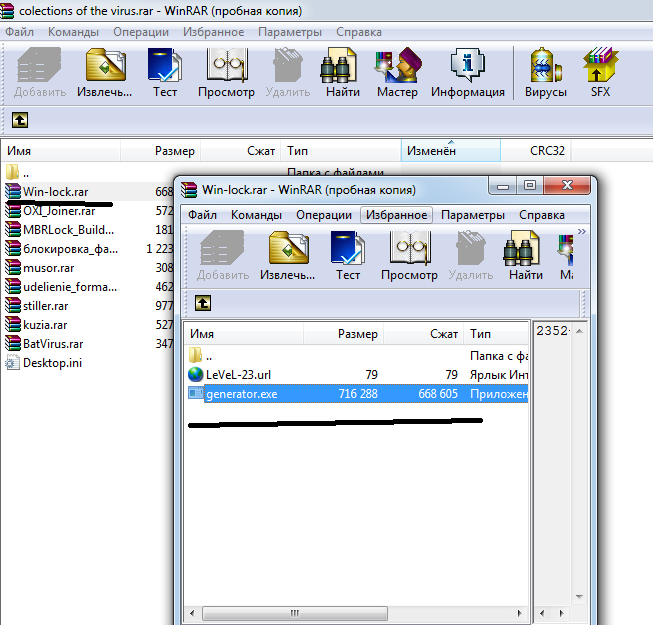The width and height of the screenshot is (653, 625).
Task: Open Справка menu in Win-lock.rar window
Action: 541,215
